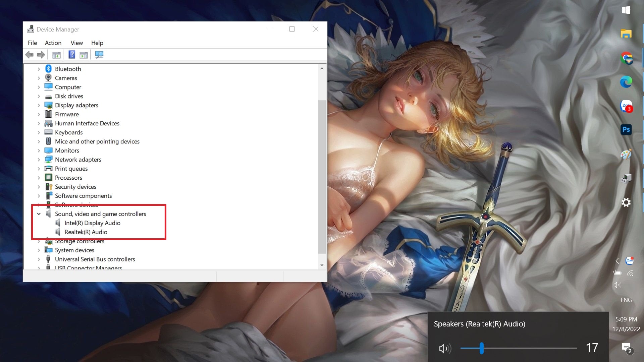
Task: Select the Monitors tree item label
Action: pos(67,150)
